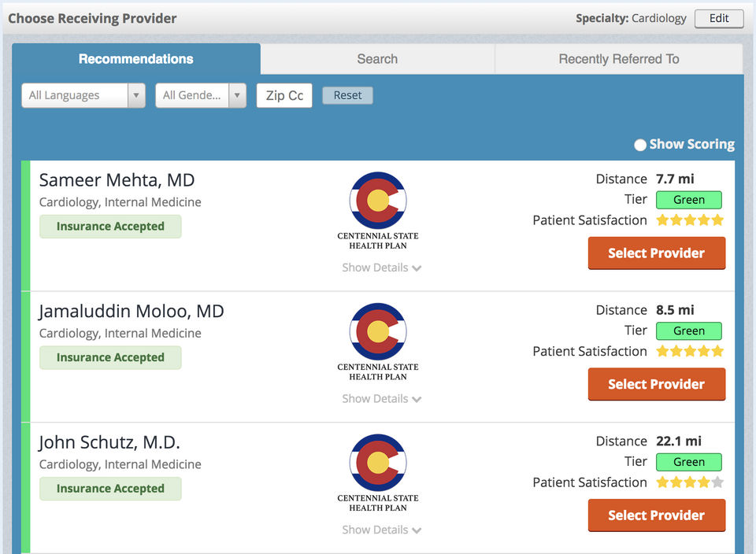Choose John Schutz via Select Provider
This screenshot has height=554, width=756.
pos(656,515)
